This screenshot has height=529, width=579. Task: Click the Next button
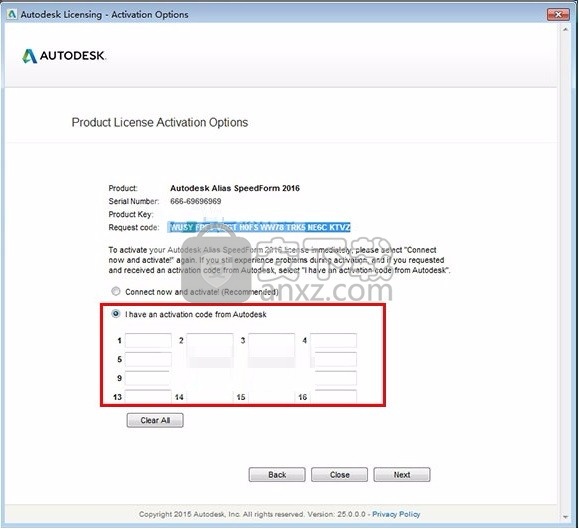[x=402, y=475]
